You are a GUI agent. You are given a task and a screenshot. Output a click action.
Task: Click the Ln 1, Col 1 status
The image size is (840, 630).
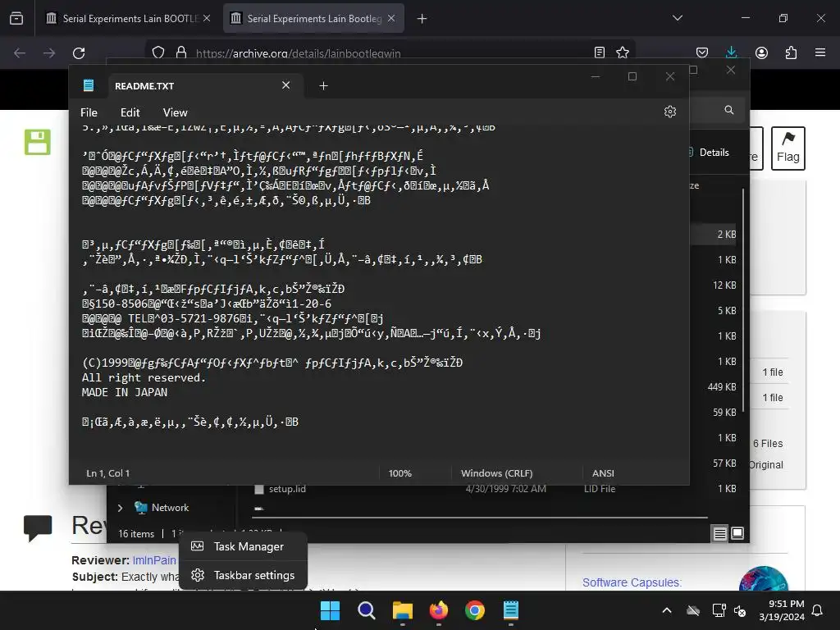[x=107, y=473]
